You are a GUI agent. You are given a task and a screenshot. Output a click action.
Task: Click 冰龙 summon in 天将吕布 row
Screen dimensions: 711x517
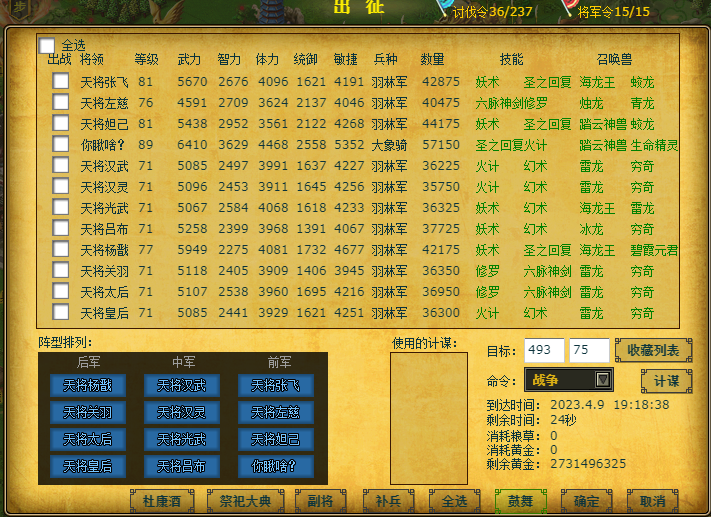click(x=591, y=229)
